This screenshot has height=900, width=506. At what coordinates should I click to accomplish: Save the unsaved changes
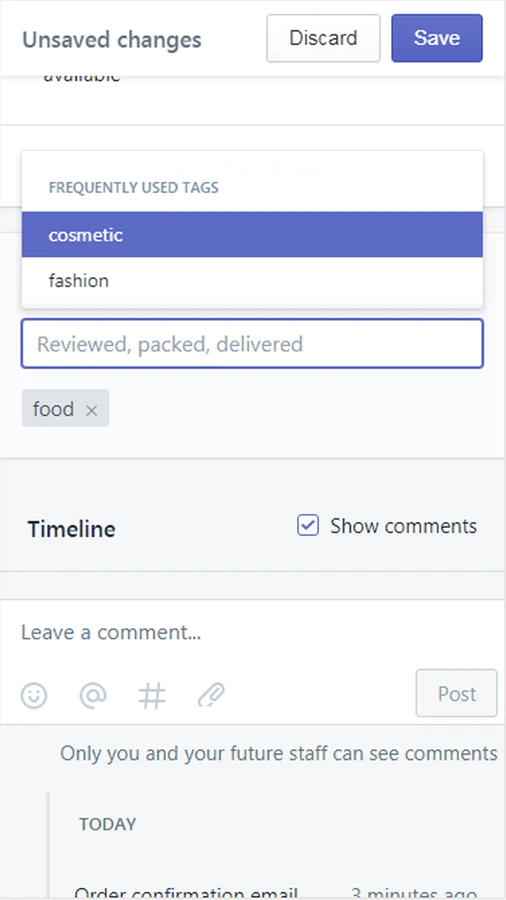tap(437, 38)
